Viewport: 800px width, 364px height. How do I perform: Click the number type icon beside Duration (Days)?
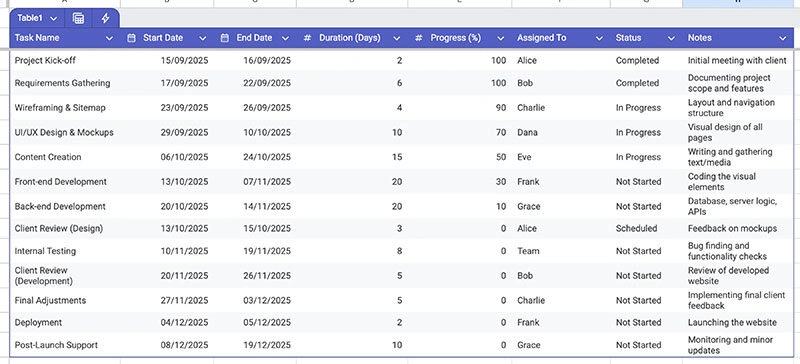307,38
